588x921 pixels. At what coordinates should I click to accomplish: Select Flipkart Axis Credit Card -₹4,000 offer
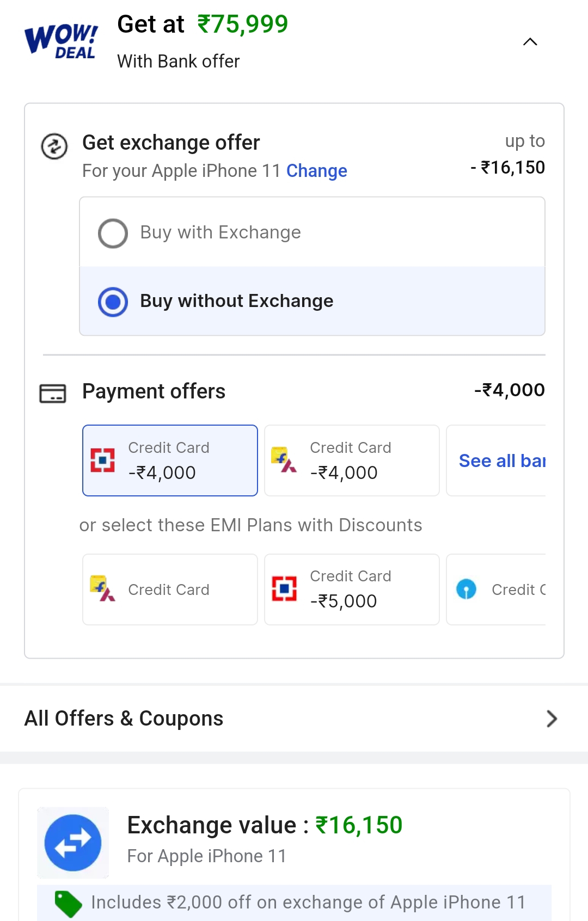pos(352,461)
